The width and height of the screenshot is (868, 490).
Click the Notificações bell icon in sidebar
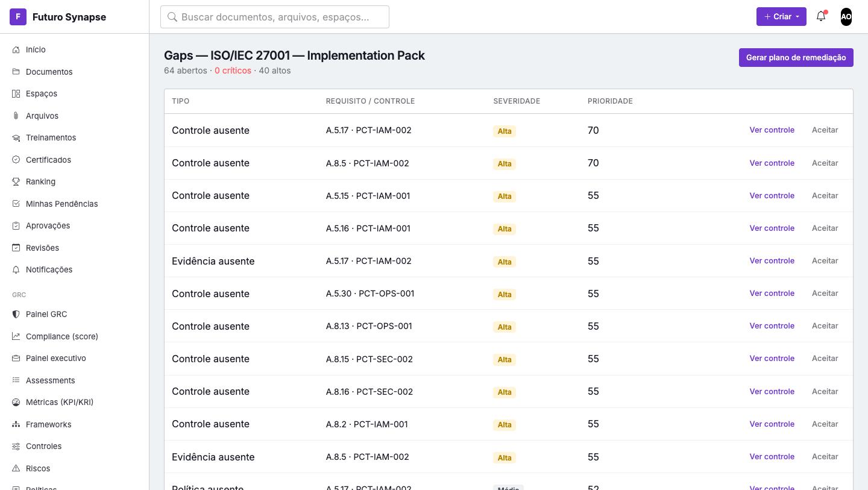click(16, 269)
